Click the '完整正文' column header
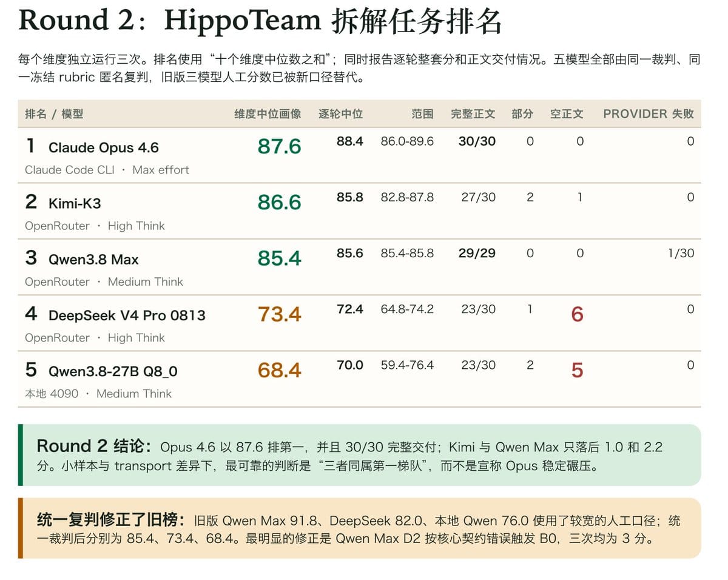Viewport: 728px width, 580px height. coord(473,114)
